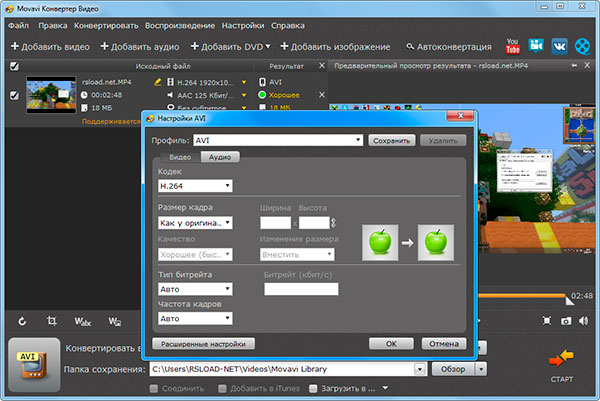
Task: Click the AVI output format icon
Action: pos(262,82)
